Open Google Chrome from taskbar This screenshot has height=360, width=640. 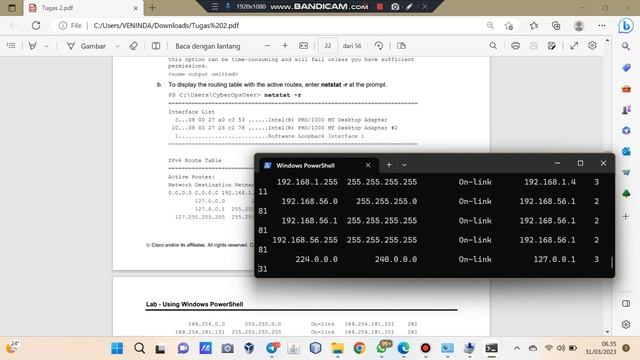[x=359, y=348]
